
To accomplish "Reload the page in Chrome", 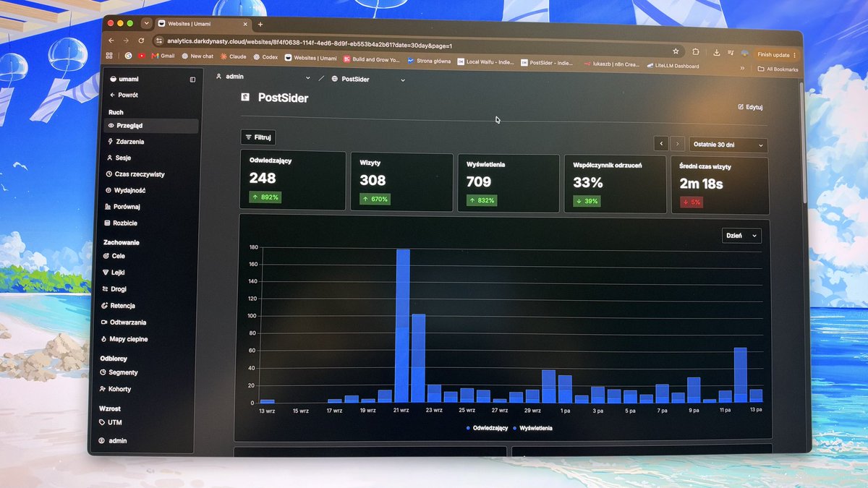I will (141, 40).
